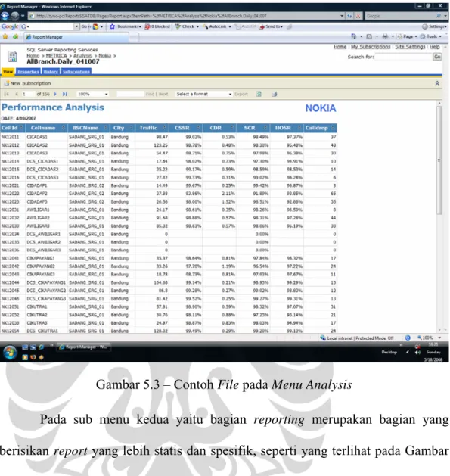Click the report Refresh icon

coord(259,94)
